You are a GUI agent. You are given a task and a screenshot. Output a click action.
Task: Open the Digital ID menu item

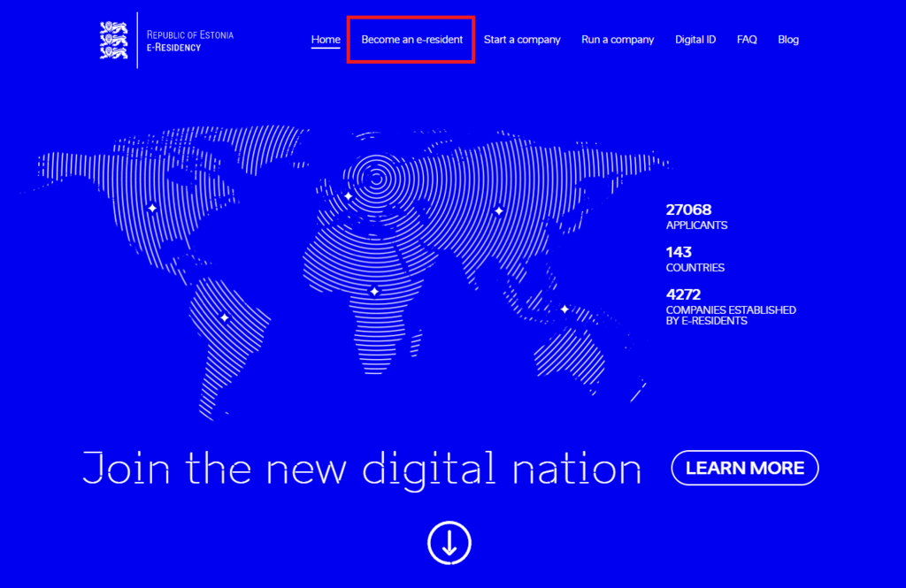(695, 40)
